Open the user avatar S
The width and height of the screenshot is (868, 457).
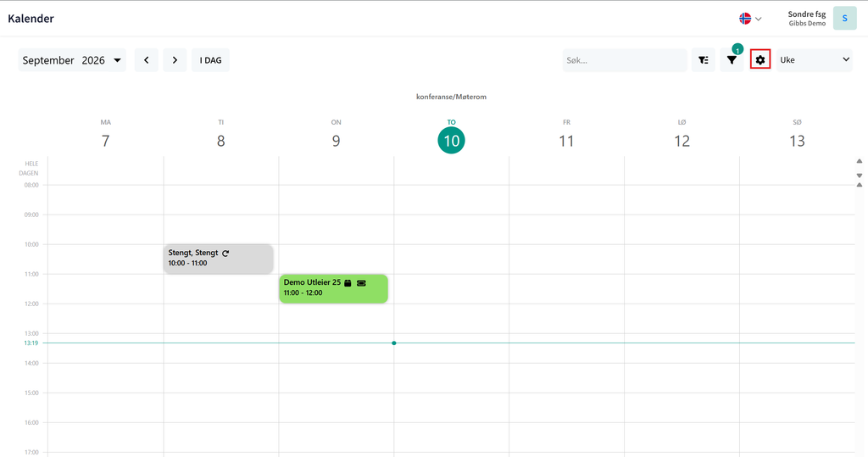tap(845, 19)
